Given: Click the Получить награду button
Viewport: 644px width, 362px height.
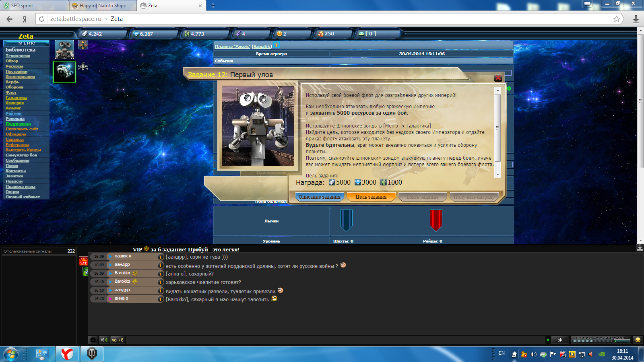Looking at the screenshot, I should [474, 197].
